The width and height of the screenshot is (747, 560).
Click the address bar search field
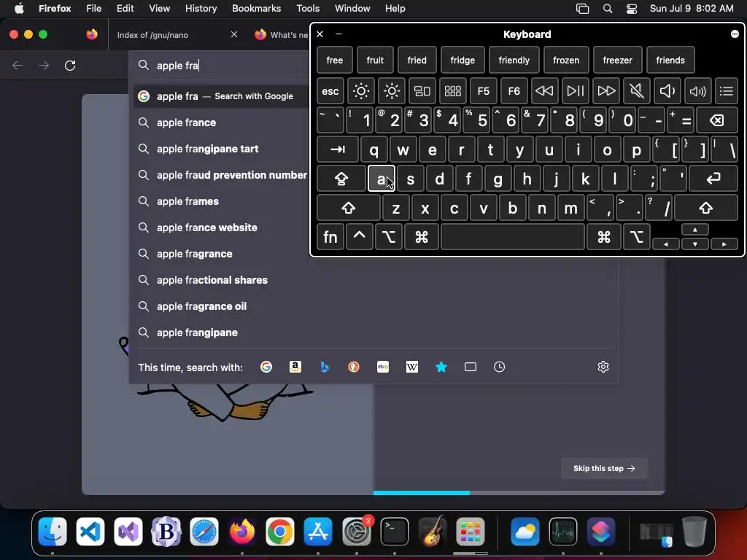pos(219,65)
